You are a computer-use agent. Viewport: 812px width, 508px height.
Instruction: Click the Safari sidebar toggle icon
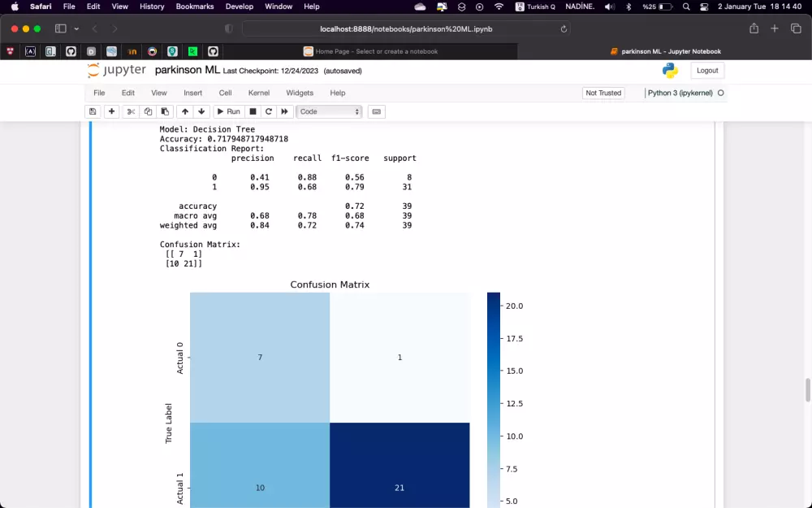[61, 28]
